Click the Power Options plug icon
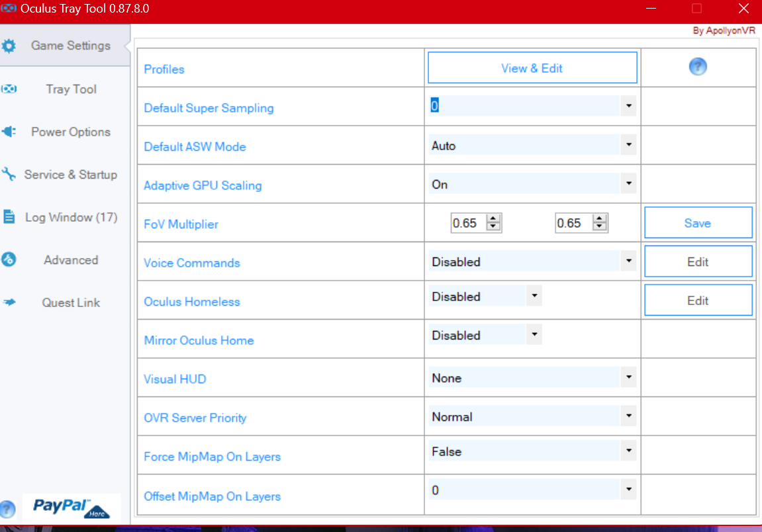The height and width of the screenshot is (532, 762). coord(9,132)
